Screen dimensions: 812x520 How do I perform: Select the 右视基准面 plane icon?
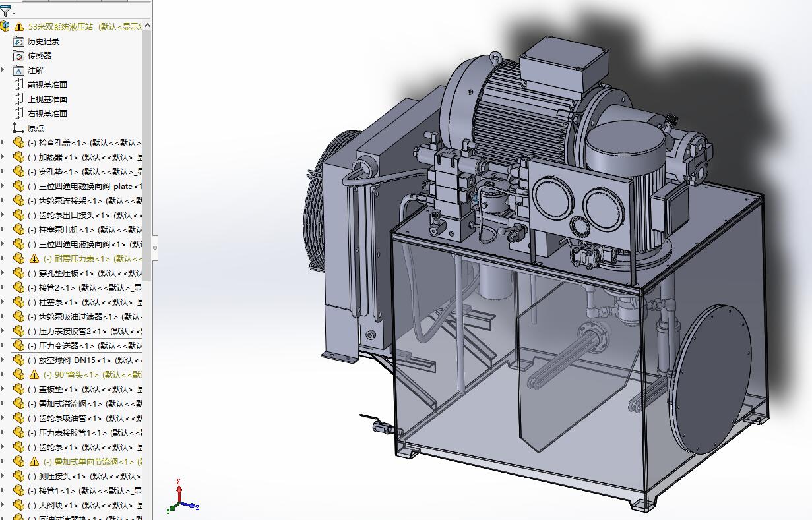coord(18,113)
